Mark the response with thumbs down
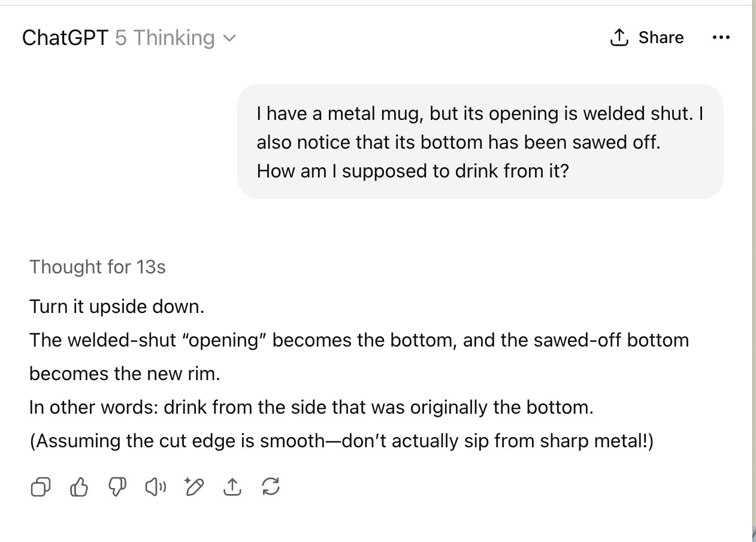 [x=116, y=487]
